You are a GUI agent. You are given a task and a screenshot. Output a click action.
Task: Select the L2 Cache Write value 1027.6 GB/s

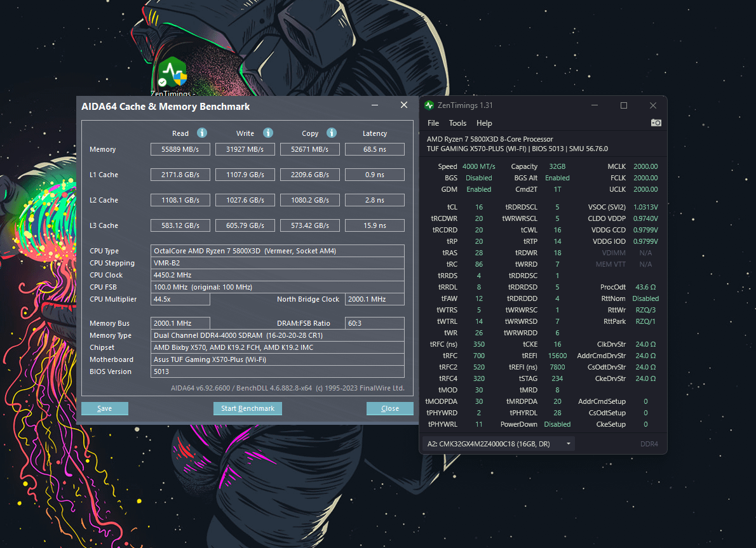[x=245, y=200]
